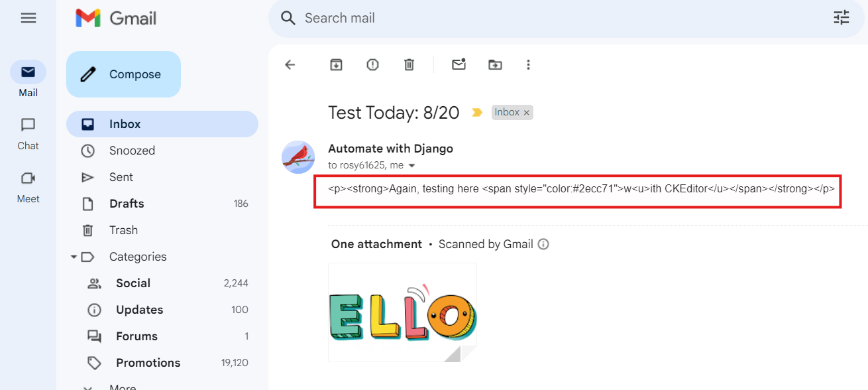Viewport: 868px width, 390px height.
Task: Report spam using the exclamation icon
Action: [373, 64]
